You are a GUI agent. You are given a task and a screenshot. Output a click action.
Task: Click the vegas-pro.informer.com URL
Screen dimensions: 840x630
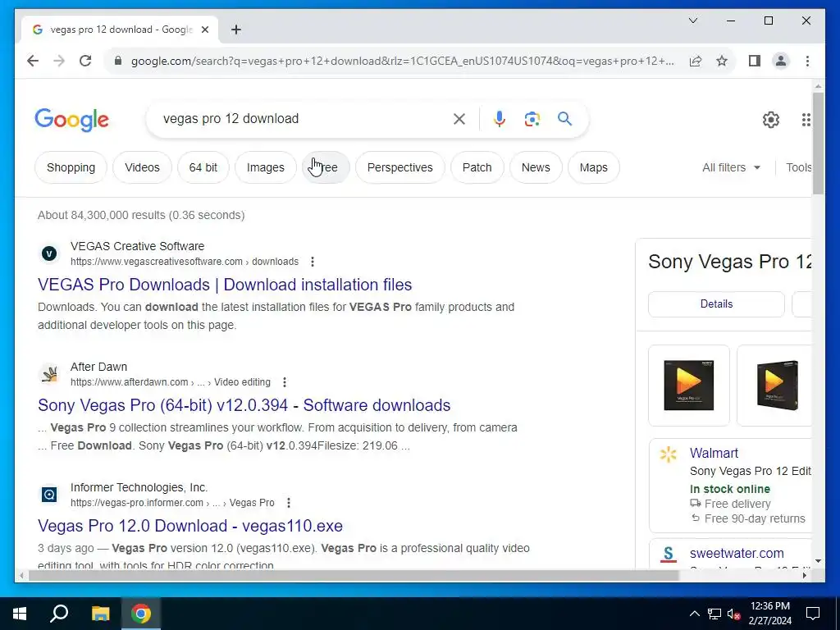(172, 503)
